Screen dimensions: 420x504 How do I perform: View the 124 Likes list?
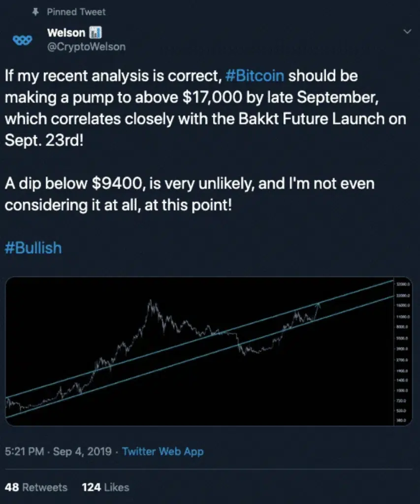[x=105, y=487]
